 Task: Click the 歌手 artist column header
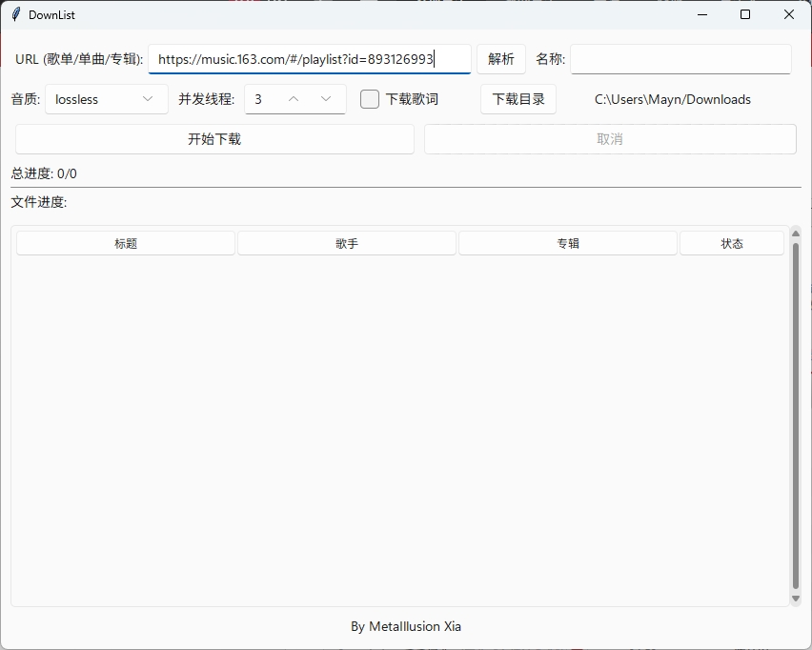[346, 243]
